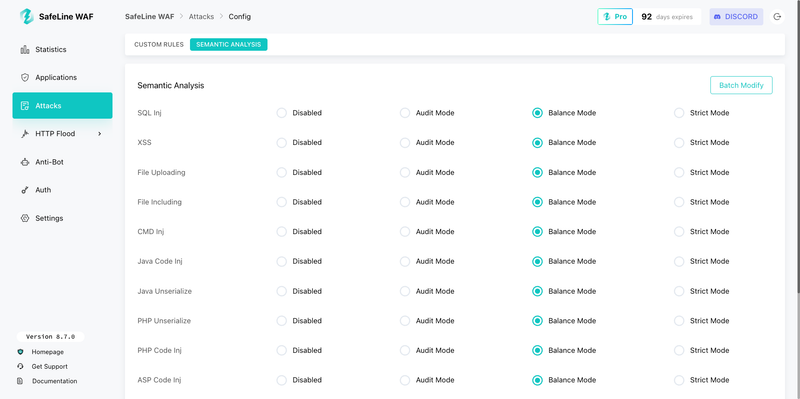800x399 pixels.
Task: Open the Applications section
Action: [x=62, y=78]
